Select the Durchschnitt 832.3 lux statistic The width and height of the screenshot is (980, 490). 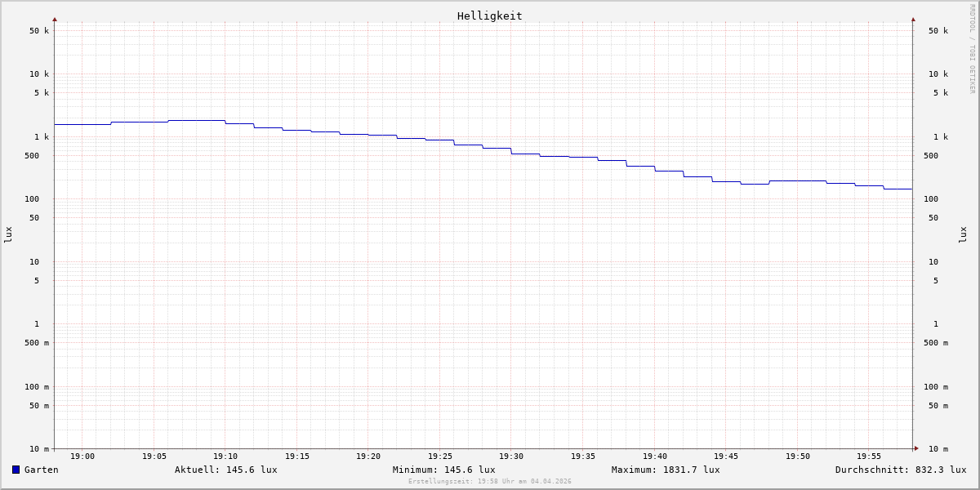pyautogui.click(x=900, y=470)
